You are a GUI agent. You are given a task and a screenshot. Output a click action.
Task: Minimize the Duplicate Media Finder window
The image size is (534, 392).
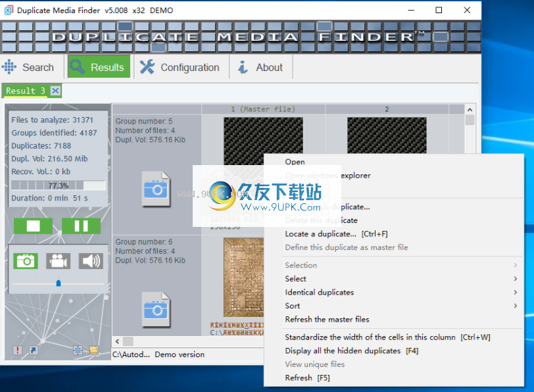[411, 11]
